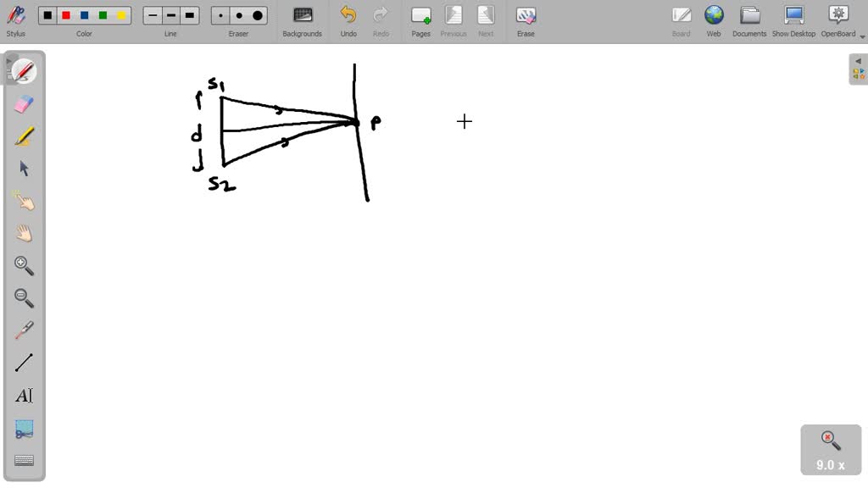Activate the virtual laser pointer tool

(x=23, y=330)
